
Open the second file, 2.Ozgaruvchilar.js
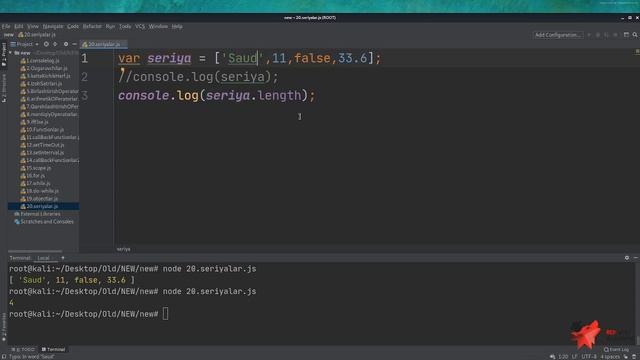[44, 68]
